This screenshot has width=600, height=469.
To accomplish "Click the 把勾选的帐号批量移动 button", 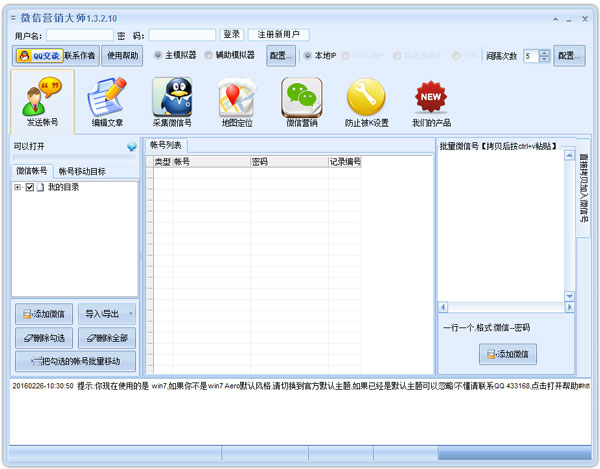I will [75, 361].
